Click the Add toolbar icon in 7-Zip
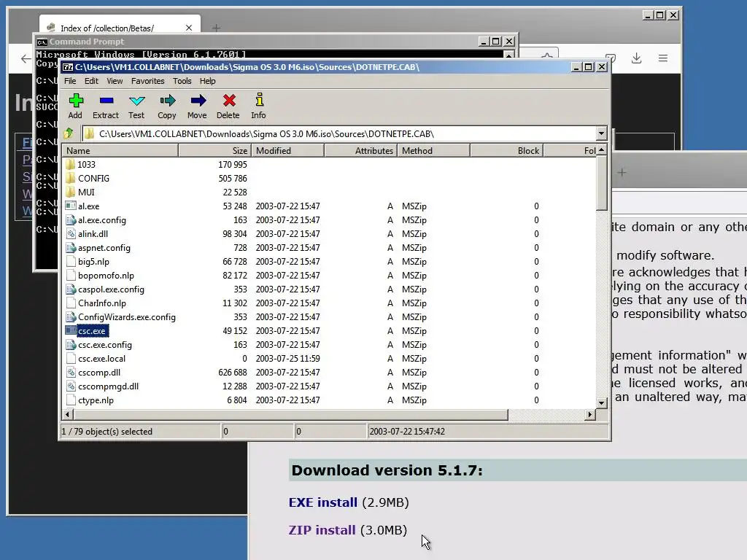The image size is (747, 560). pos(76,101)
